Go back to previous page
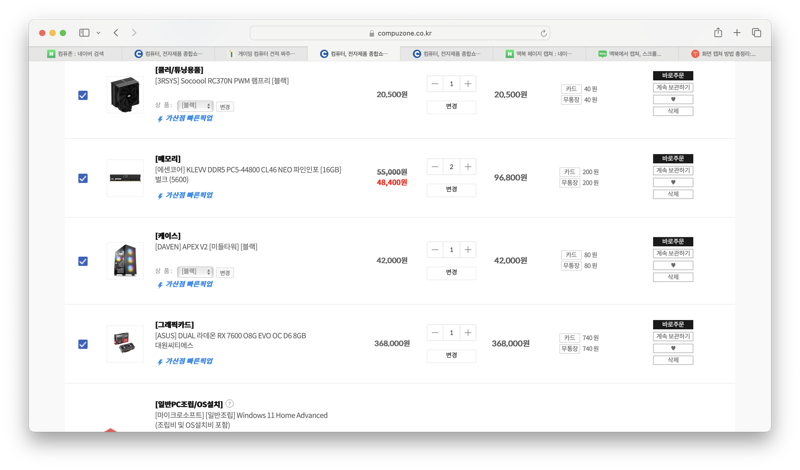 click(116, 33)
